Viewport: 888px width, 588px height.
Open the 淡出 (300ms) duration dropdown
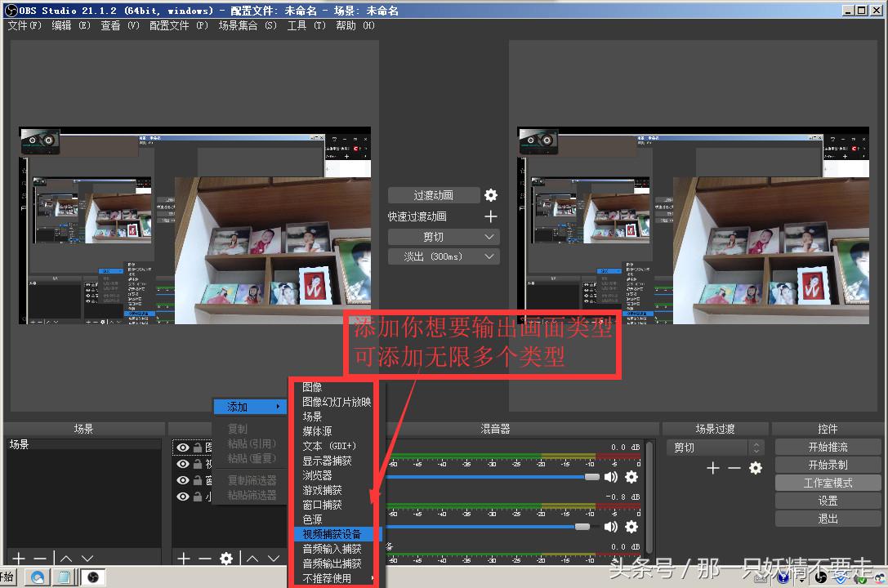[x=443, y=256]
